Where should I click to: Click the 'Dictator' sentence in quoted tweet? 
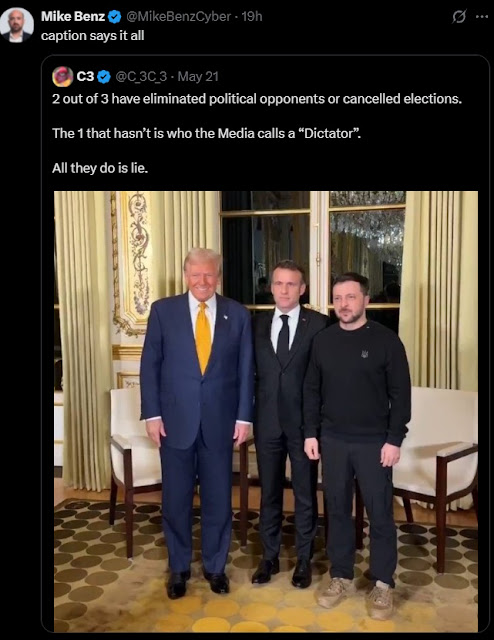207,133
